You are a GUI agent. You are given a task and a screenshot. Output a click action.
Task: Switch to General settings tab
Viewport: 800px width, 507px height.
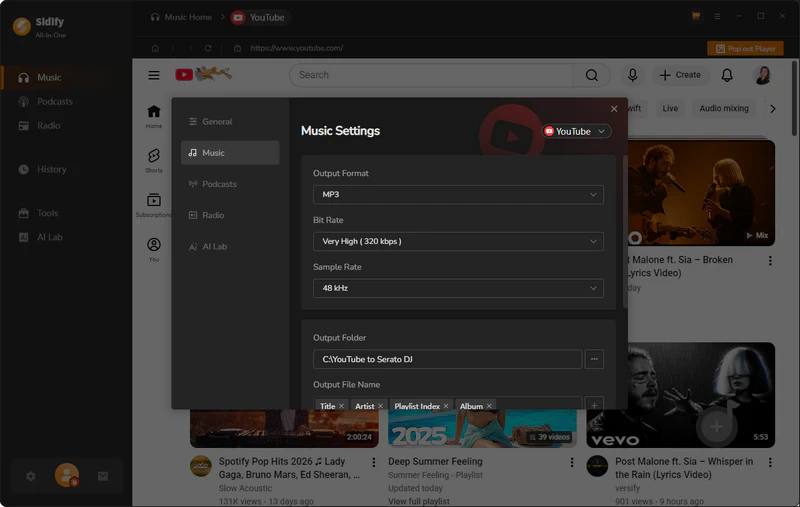(230, 121)
